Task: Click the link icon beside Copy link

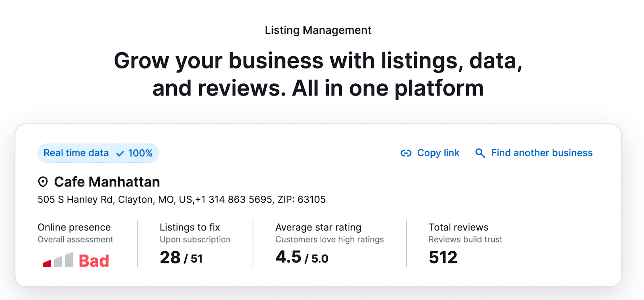Action: [x=406, y=153]
